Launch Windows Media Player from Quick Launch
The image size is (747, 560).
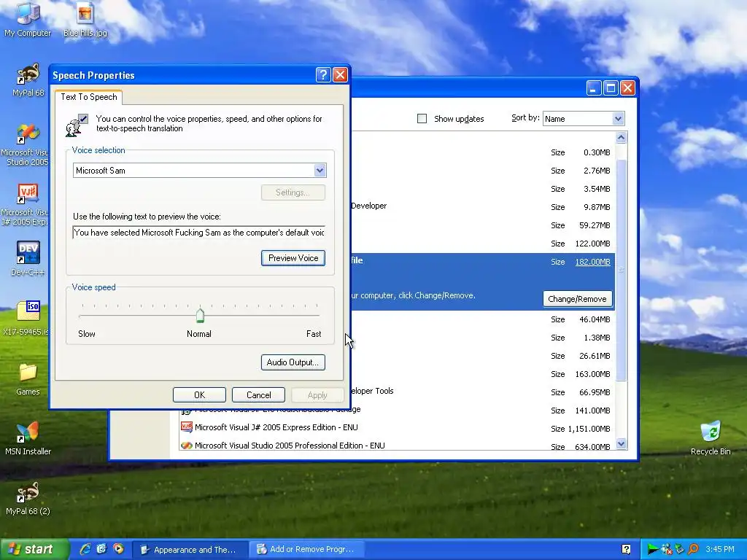pos(117,549)
